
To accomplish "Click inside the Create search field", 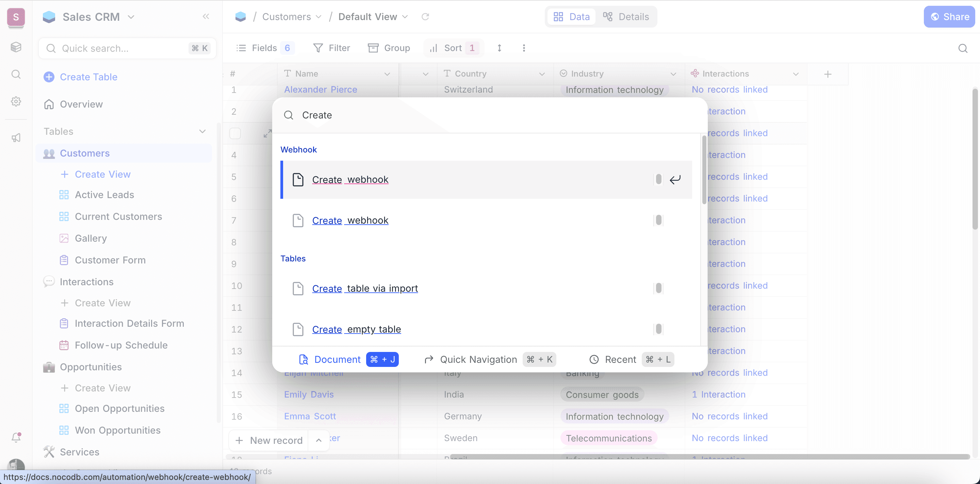I will click(x=419, y=115).
